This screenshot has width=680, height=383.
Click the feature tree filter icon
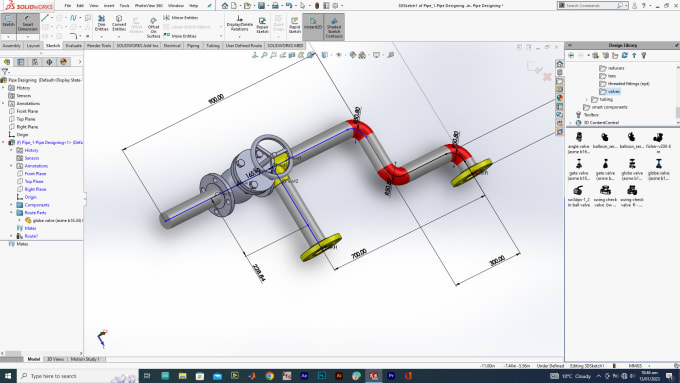(x=5, y=72)
